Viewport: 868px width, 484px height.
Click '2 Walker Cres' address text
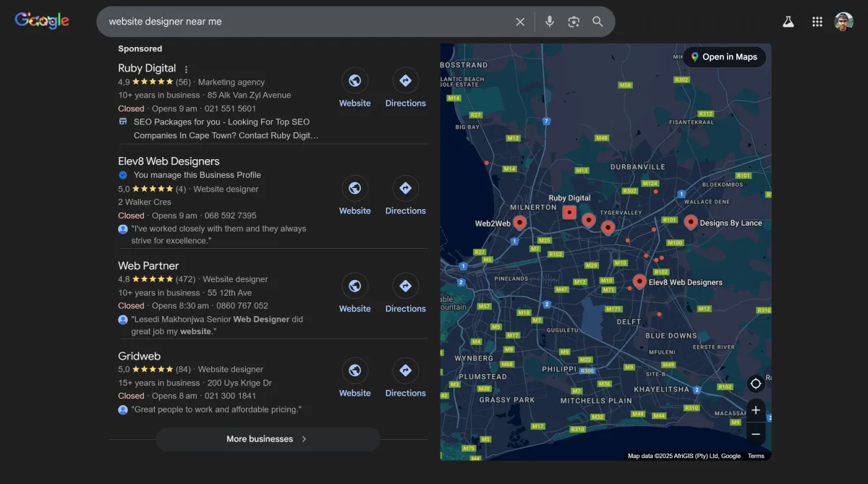tap(145, 202)
